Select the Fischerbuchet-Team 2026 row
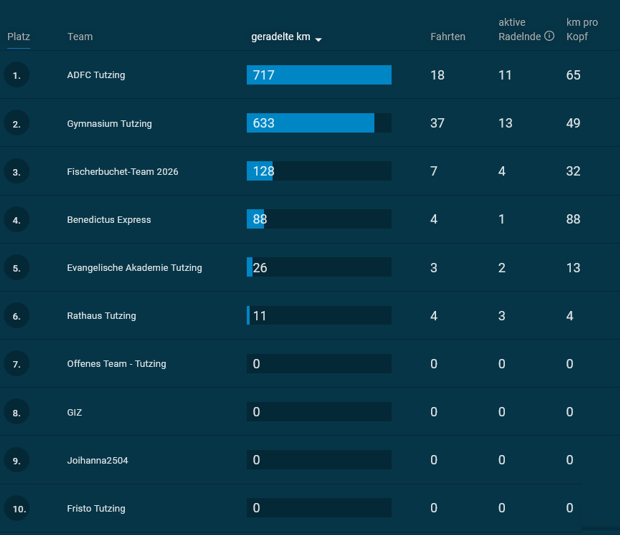Image resolution: width=620 pixels, height=535 pixels. tap(310, 171)
